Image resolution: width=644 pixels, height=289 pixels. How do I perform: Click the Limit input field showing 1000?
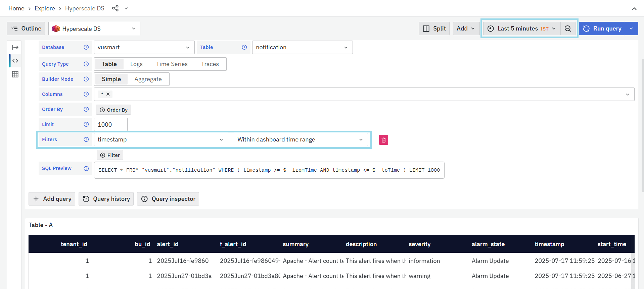(x=110, y=125)
